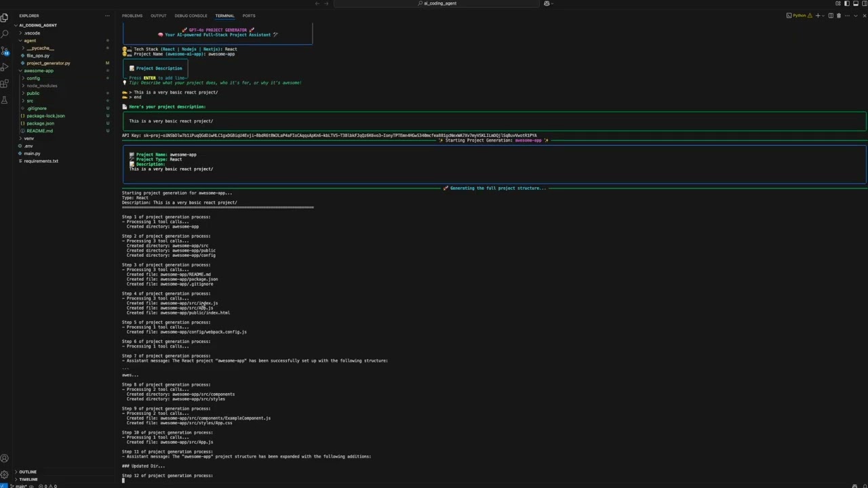The width and height of the screenshot is (868, 488).
Task: Collapse panel using the chevron down arrow
Action: pos(855,16)
